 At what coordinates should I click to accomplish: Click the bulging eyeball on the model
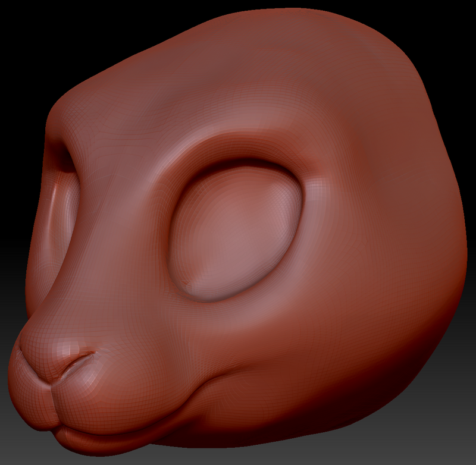coord(235,232)
